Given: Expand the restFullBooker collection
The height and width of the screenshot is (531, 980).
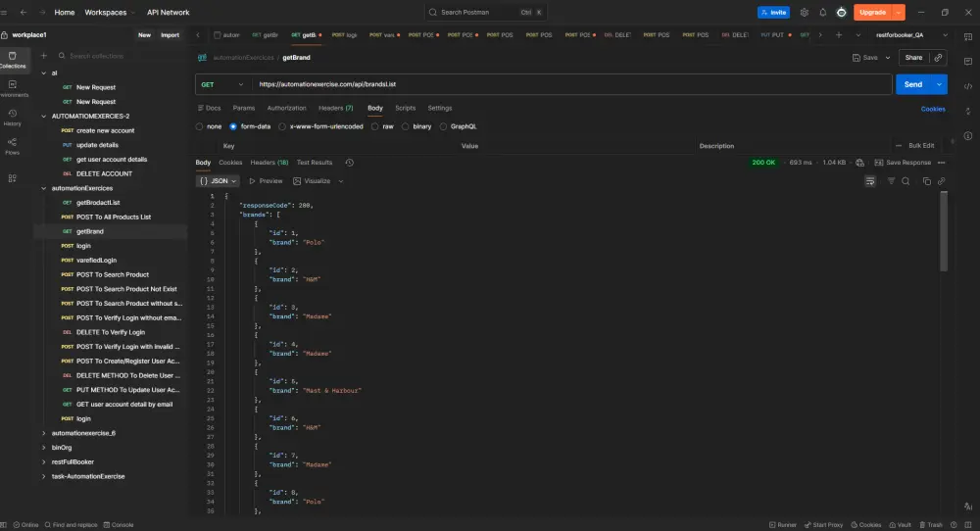Looking at the screenshot, I should coord(44,462).
